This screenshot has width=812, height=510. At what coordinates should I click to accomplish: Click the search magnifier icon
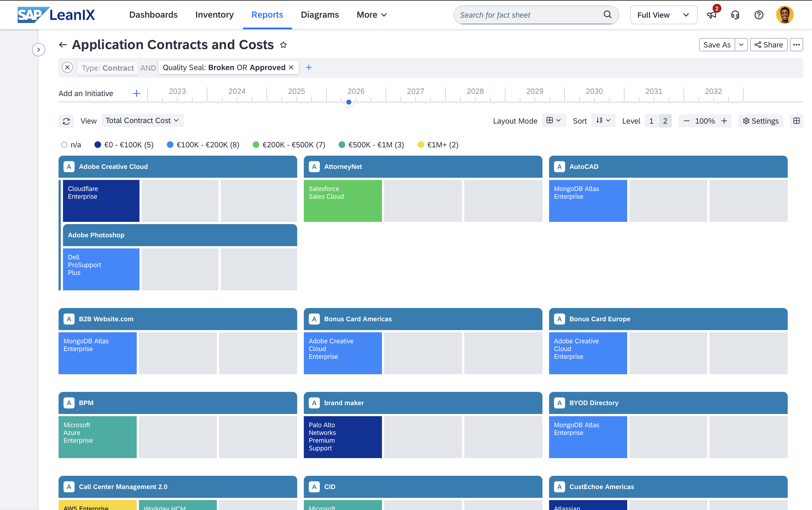607,15
